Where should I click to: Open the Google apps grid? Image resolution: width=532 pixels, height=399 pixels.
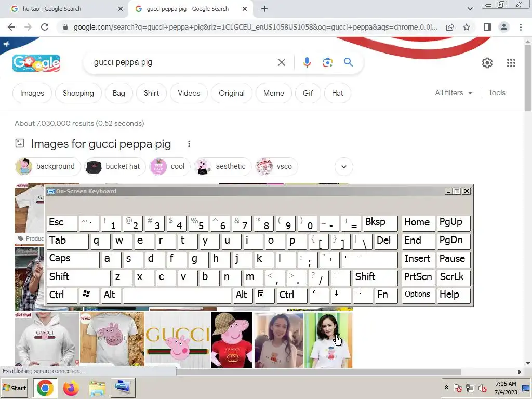[511, 63]
